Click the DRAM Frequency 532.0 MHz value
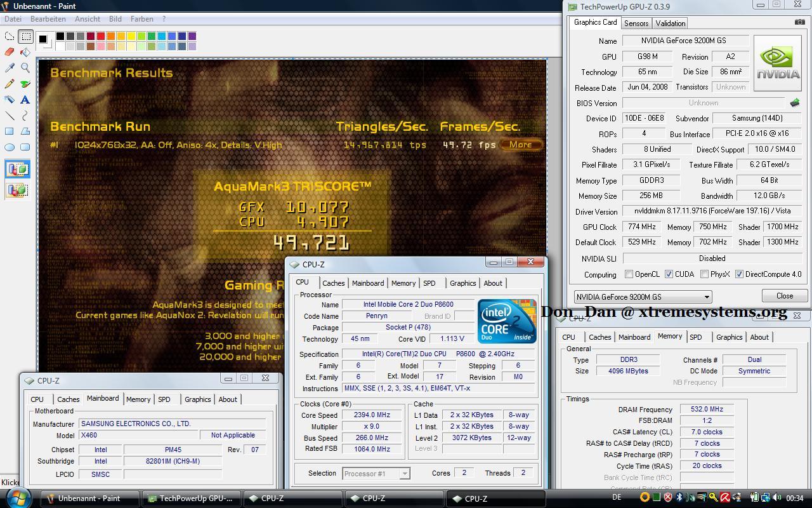The image size is (812, 508). pos(707,410)
